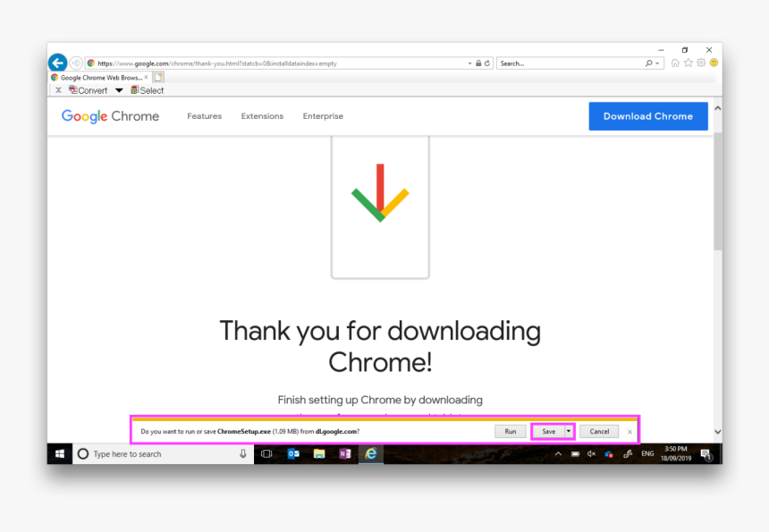This screenshot has height=532, width=769.
Task: Open the Home icon in IE toolbar
Action: click(x=675, y=63)
